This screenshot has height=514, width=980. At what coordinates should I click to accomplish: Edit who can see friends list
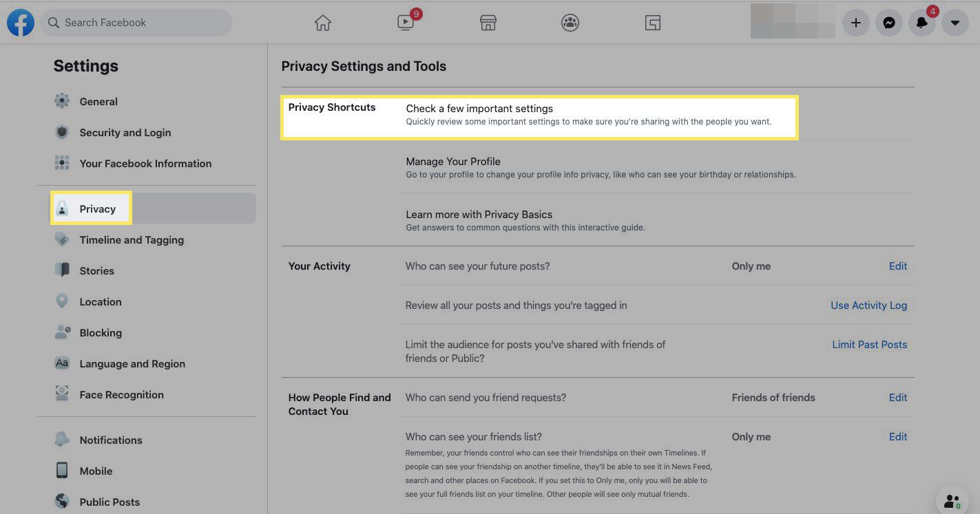pos(898,437)
